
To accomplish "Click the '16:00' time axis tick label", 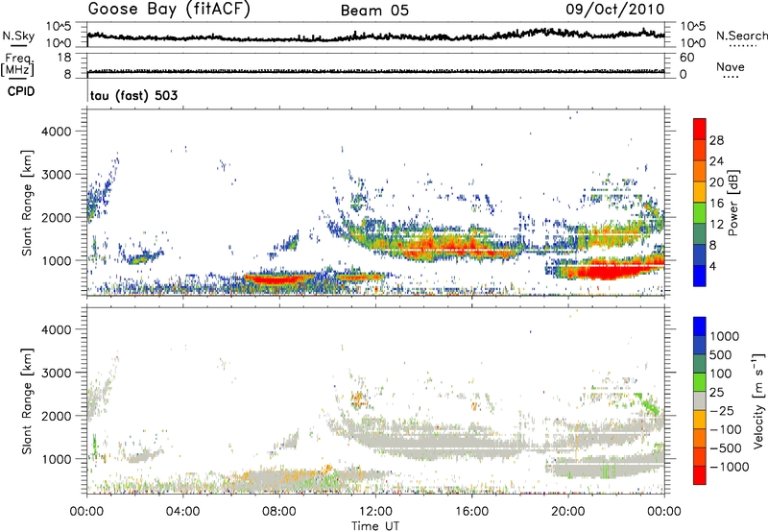I will (x=471, y=512).
